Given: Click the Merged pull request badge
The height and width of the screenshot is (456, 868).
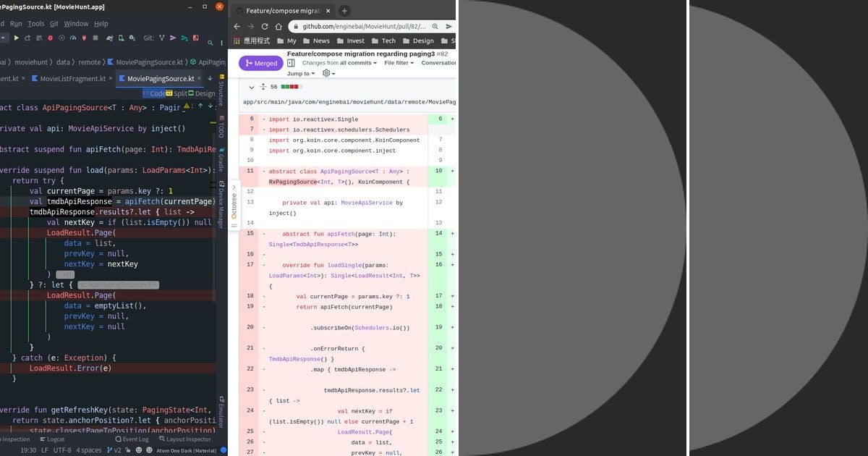Looking at the screenshot, I should click(x=260, y=63).
